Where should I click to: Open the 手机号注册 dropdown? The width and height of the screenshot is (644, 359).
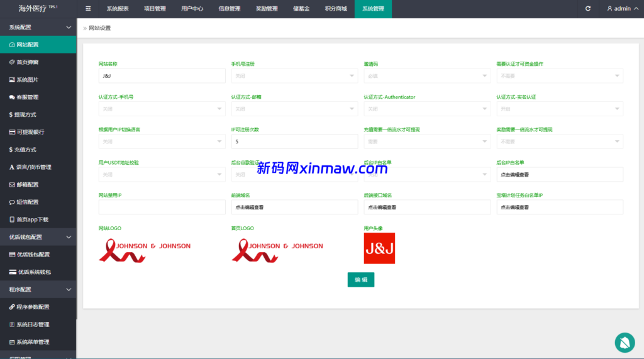click(294, 76)
